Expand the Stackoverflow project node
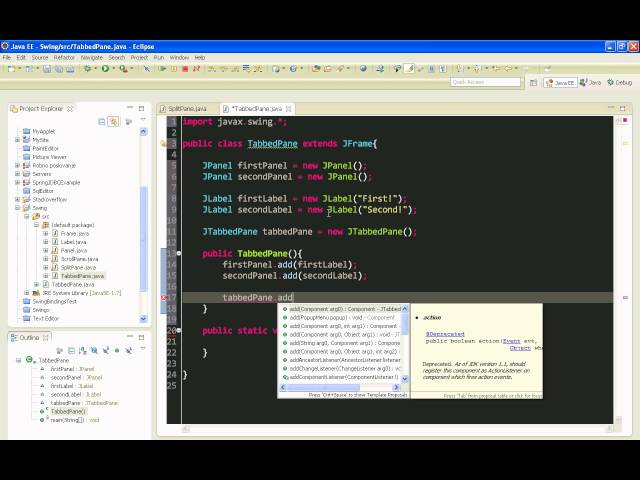The image size is (640, 480). tap(18, 200)
